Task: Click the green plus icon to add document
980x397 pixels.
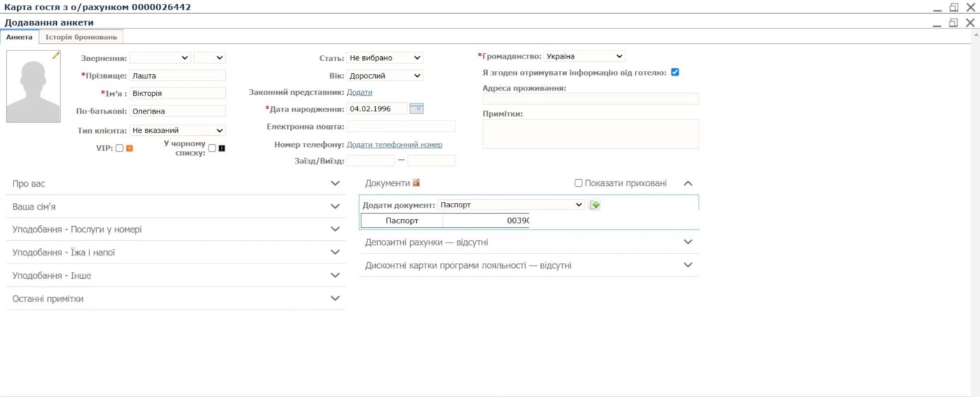Action: (x=595, y=204)
